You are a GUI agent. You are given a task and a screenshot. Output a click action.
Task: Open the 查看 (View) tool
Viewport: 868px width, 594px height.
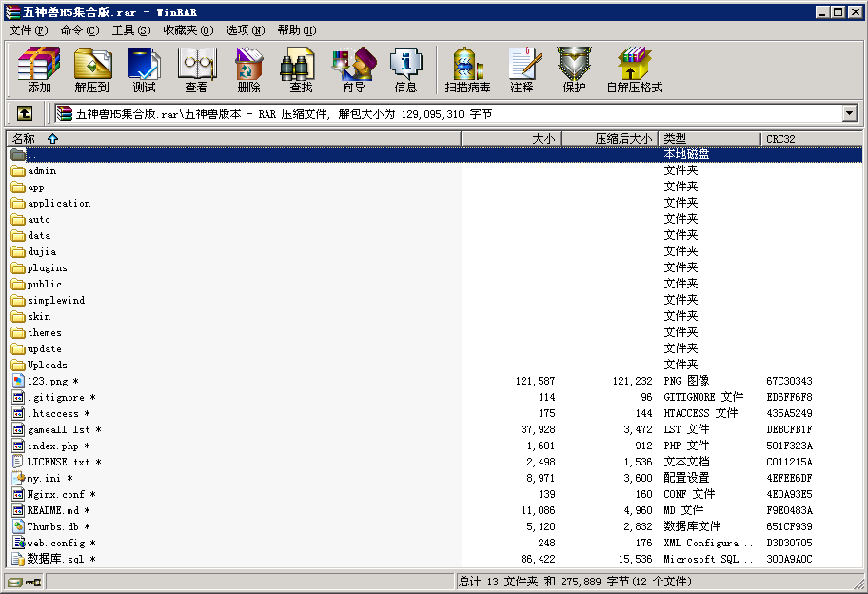coord(196,69)
